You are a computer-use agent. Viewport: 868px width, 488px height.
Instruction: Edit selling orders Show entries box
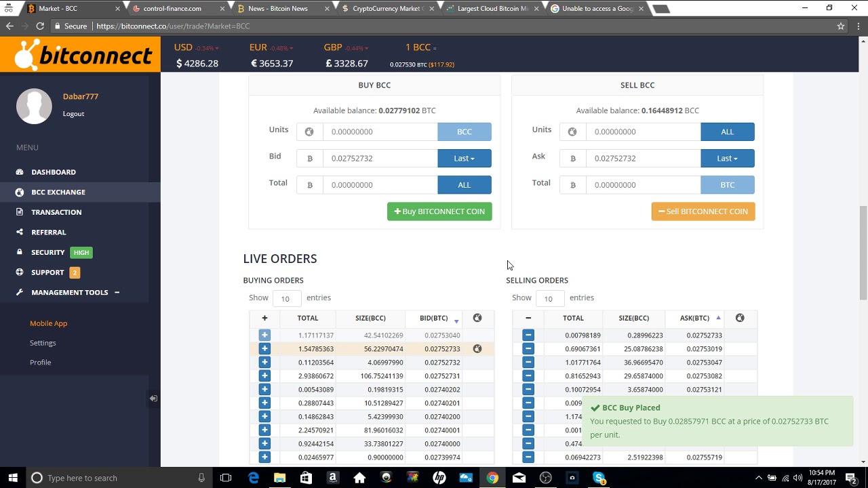[x=549, y=298]
